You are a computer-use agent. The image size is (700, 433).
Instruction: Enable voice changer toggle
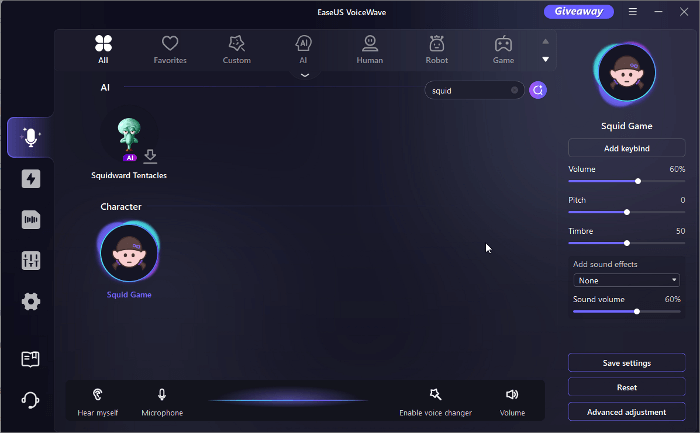click(435, 400)
